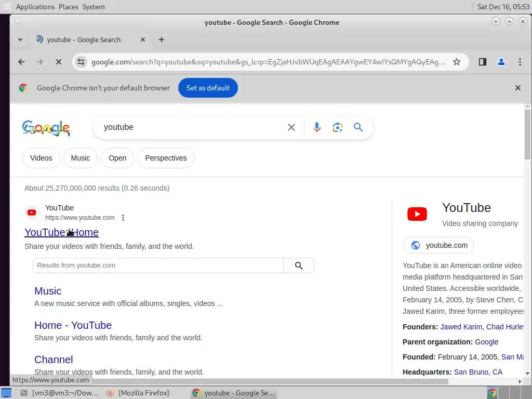
Task: Click the YouTube logo in knowledge panel
Action: click(417, 214)
